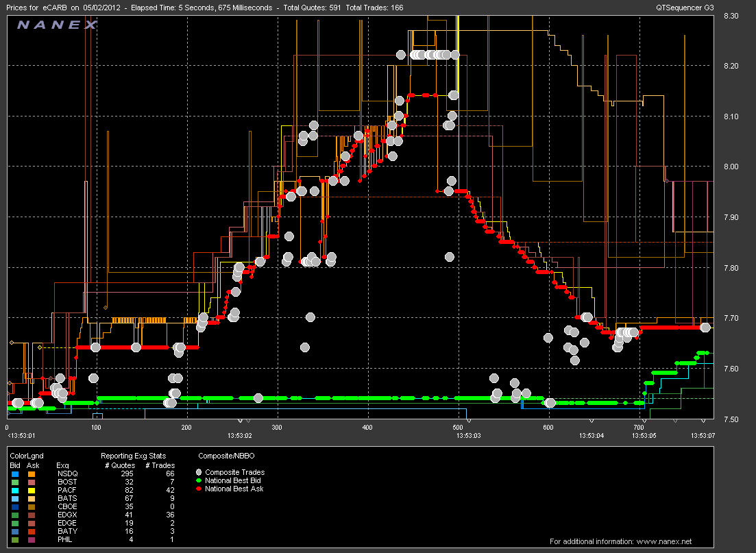
Task: Click the 'Composite/NBBO' heading
Action: coord(226,456)
